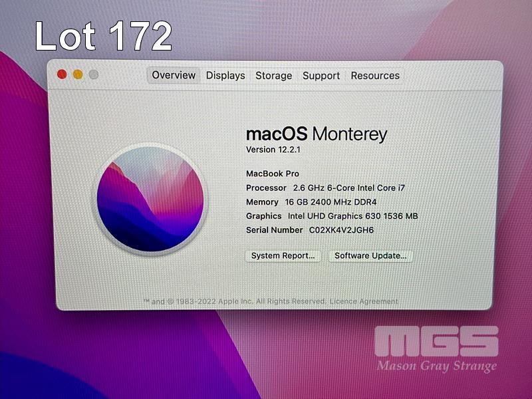Check for updates via Software Update
Screen dimensions: 532x399
coord(370,256)
